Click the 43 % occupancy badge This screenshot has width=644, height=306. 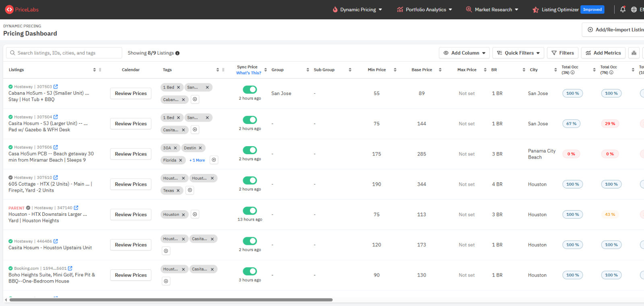610,215
